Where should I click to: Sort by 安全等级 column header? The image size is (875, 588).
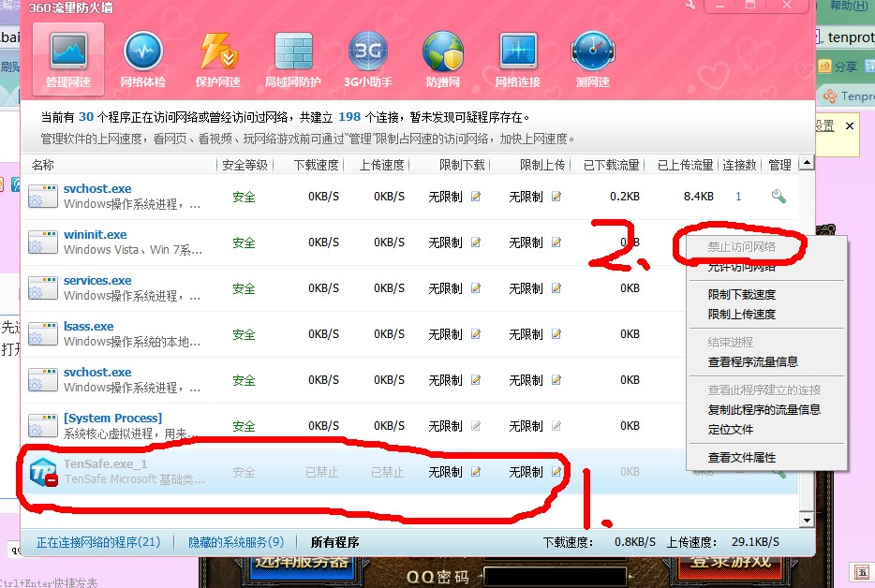245,165
